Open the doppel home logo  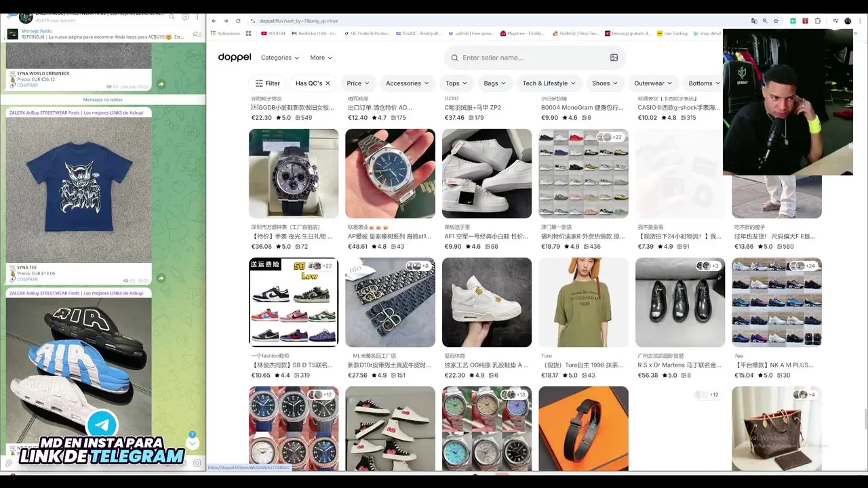coord(235,57)
